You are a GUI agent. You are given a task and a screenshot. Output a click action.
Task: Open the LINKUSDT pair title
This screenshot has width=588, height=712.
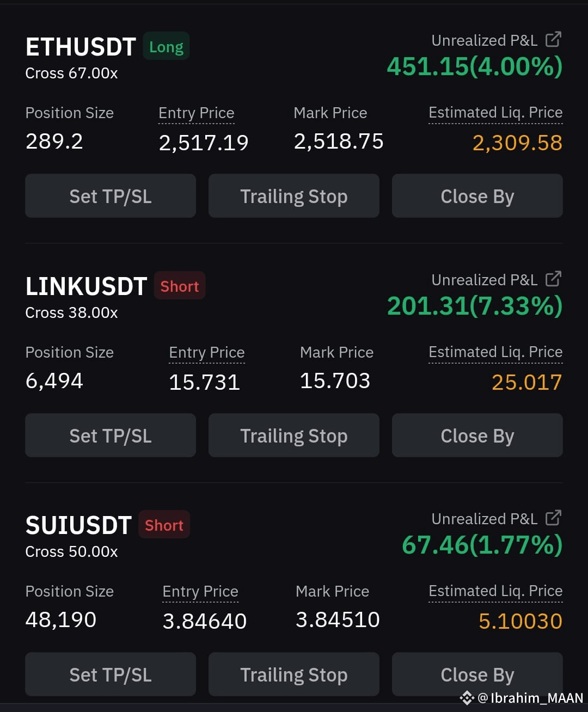[x=86, y=286]
